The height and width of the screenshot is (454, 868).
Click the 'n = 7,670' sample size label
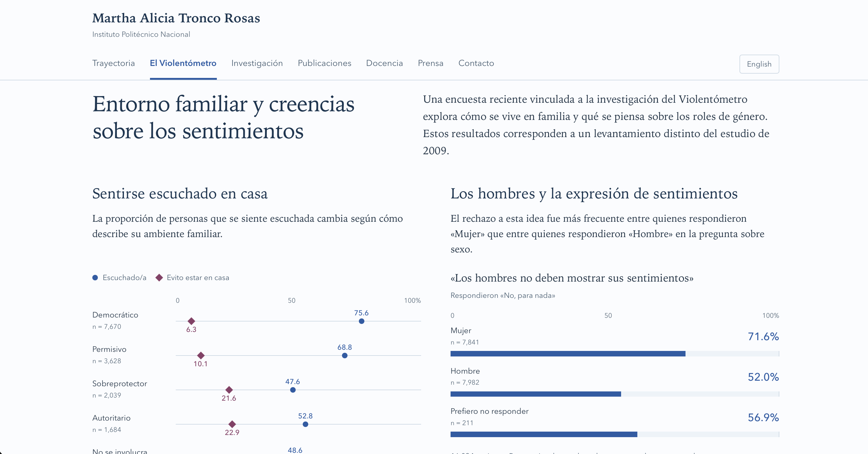[106, 327]
